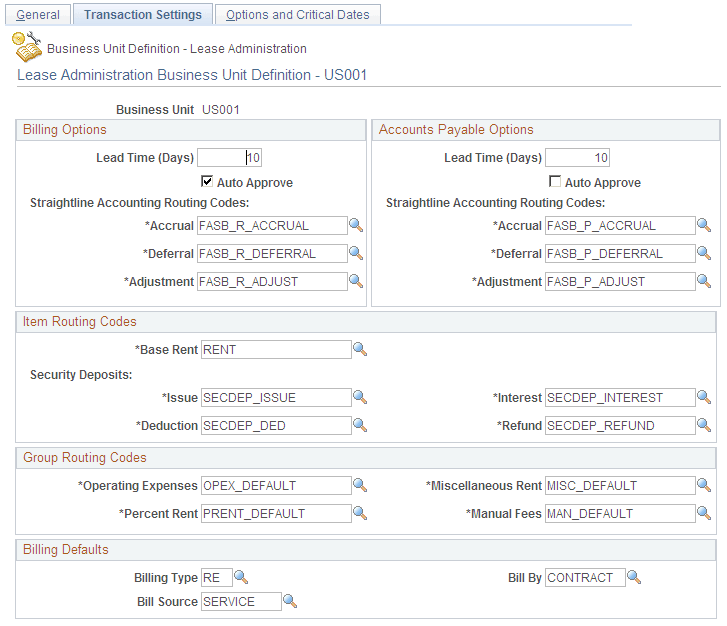Select the Transaction Settings tab

(143, 14)
